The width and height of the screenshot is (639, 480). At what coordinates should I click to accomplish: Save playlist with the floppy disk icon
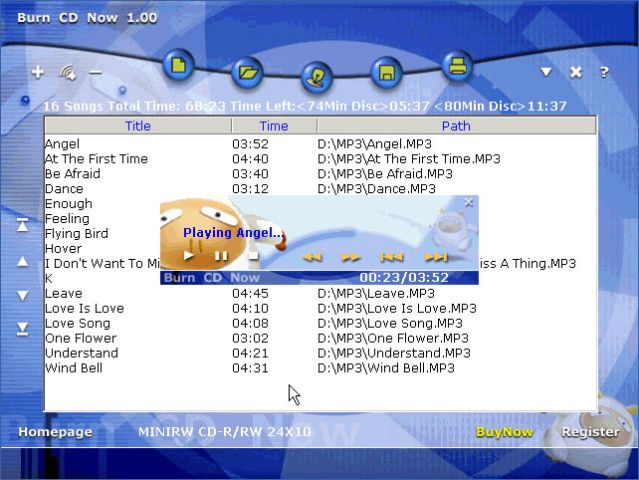pyautogui.click(x=387, y=73)
